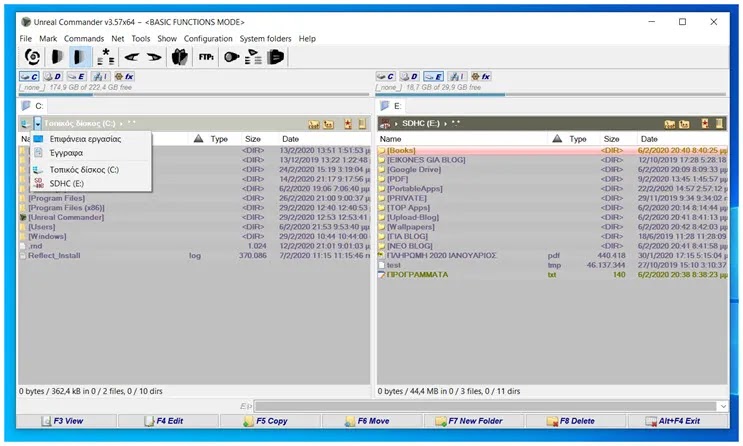
Task: Open the Tools menu
Action: [141, 39]
